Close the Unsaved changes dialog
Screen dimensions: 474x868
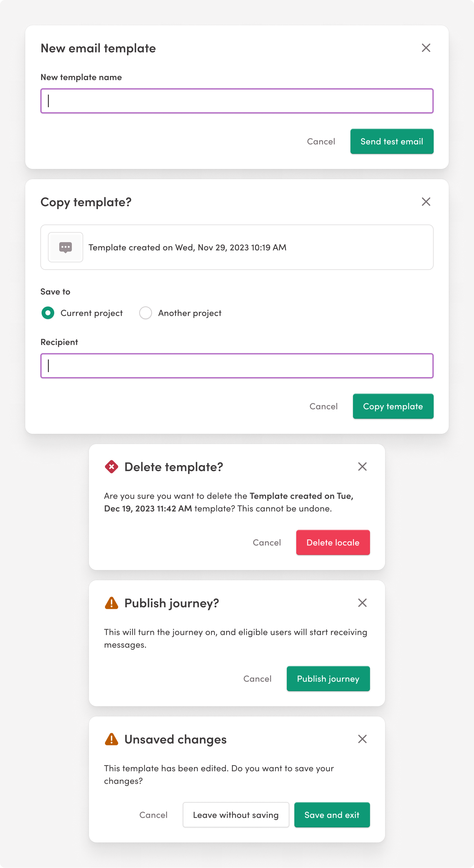362,739
